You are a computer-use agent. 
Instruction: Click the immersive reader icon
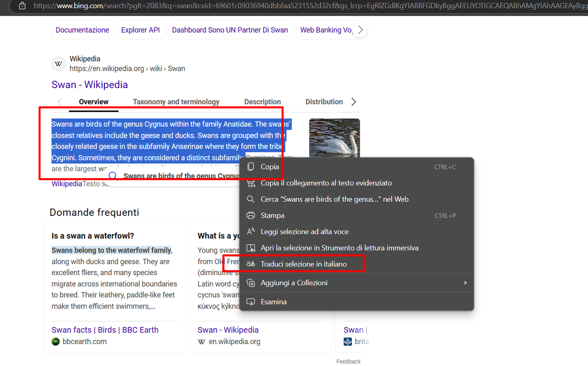coord(251,248)
